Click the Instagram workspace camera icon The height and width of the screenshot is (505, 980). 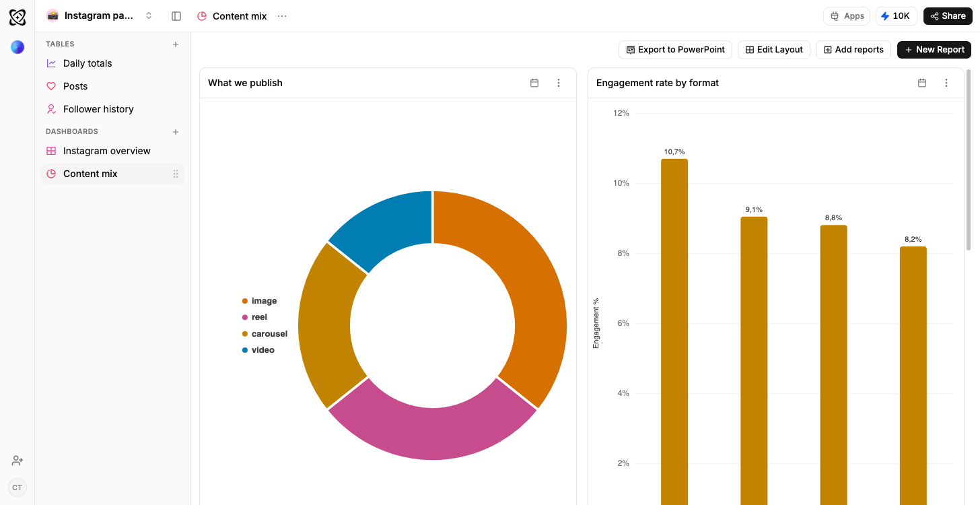(x=53, y=15)
